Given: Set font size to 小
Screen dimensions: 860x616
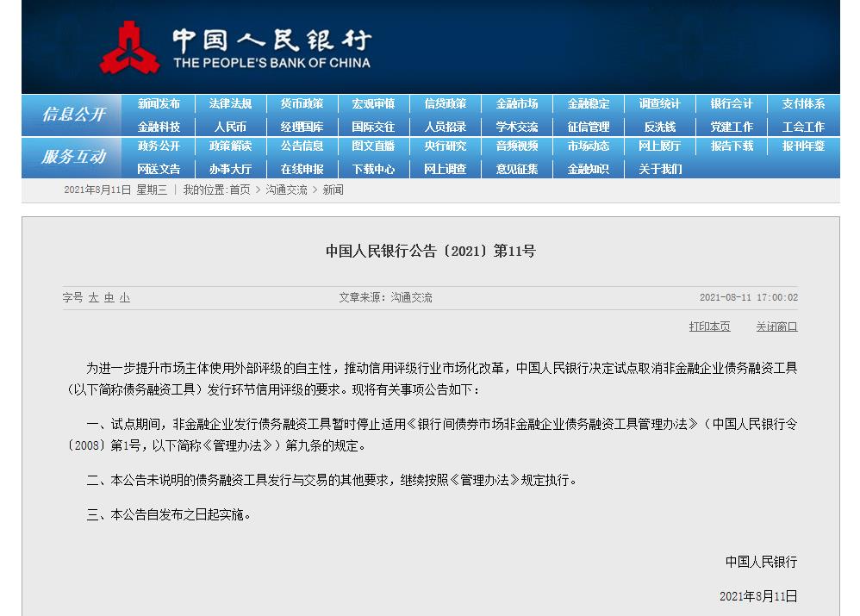Looking at the screenshot, I should pos(125,298).
